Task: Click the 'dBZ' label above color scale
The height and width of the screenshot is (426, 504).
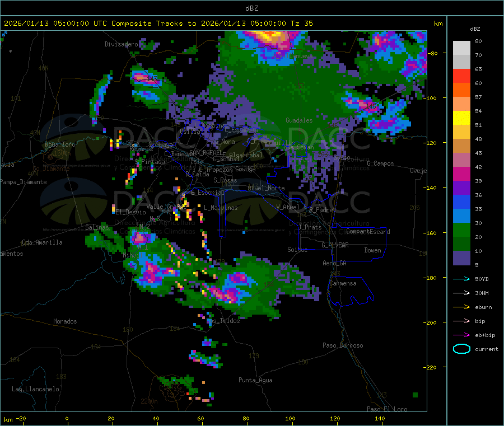Action: 475,29
